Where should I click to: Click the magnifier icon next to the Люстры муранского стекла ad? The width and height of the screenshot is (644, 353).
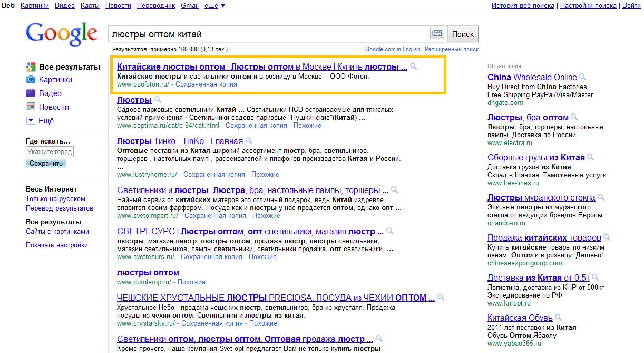click(601, 197)
